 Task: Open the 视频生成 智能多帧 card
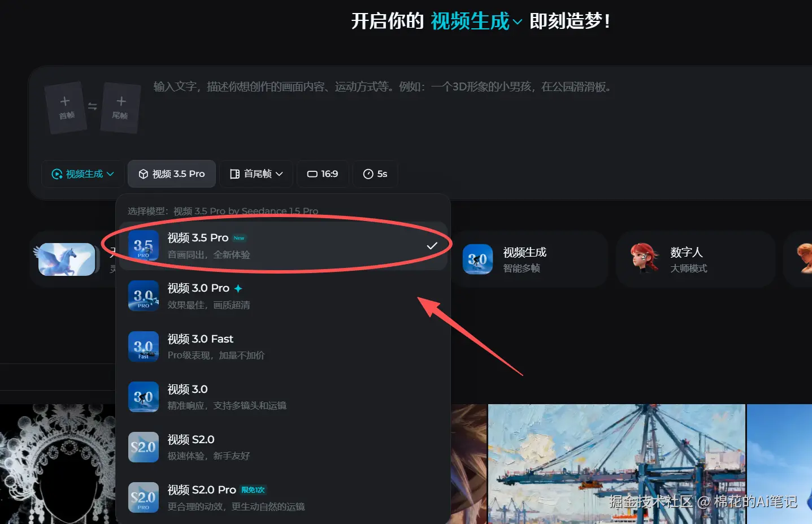click(x=530, y=259)
